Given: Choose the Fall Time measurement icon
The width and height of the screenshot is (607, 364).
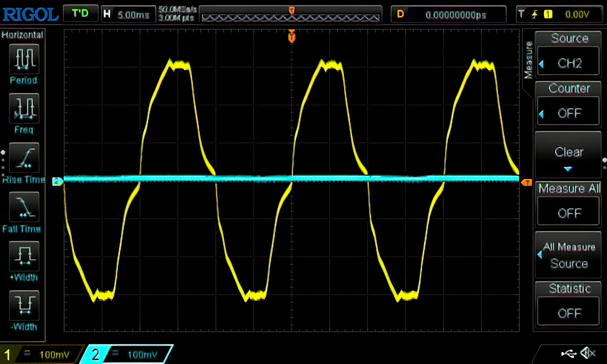Looking at the screenshot, I should (x=24, y=207).
